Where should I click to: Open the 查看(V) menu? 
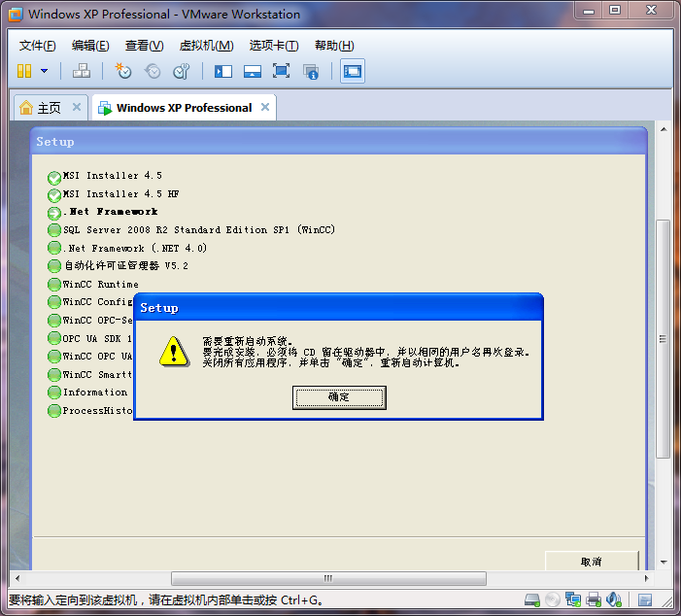coord(144,45)
